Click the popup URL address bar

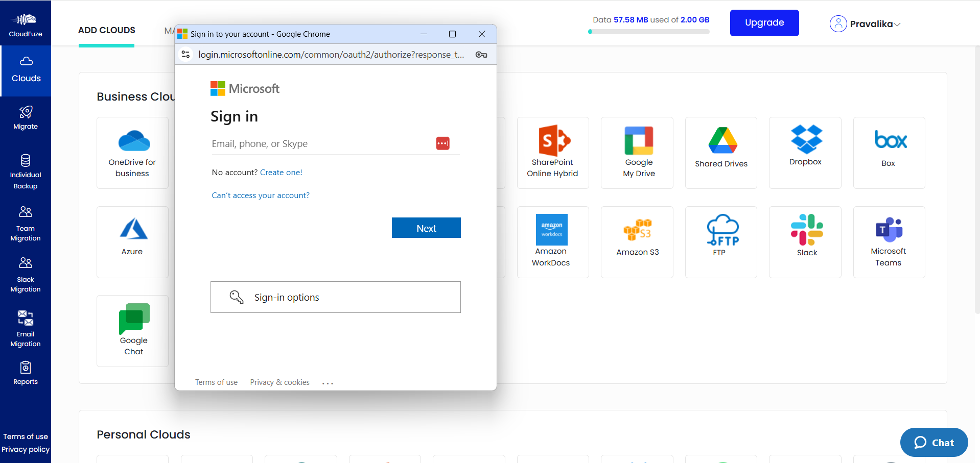[331, 55]
